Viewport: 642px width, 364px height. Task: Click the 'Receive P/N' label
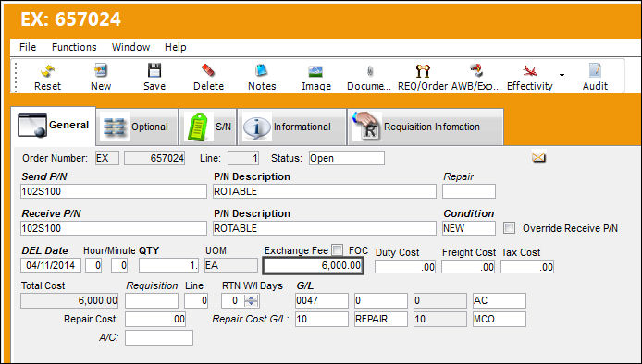pos(51,213)
